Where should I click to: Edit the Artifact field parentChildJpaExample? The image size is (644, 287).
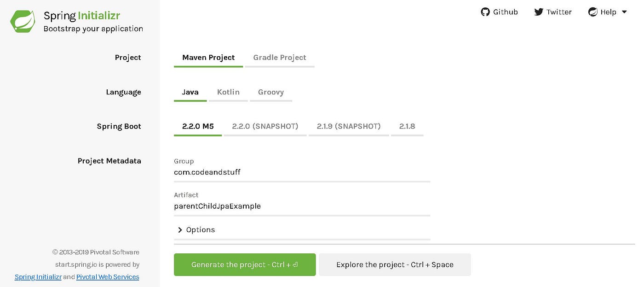(x=302, y=206)
